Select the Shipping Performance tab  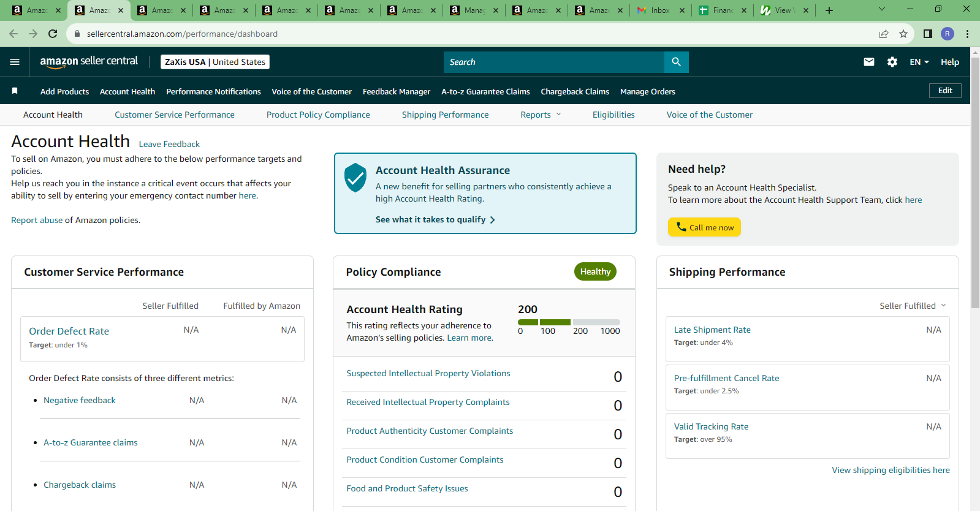pos(446,115)
